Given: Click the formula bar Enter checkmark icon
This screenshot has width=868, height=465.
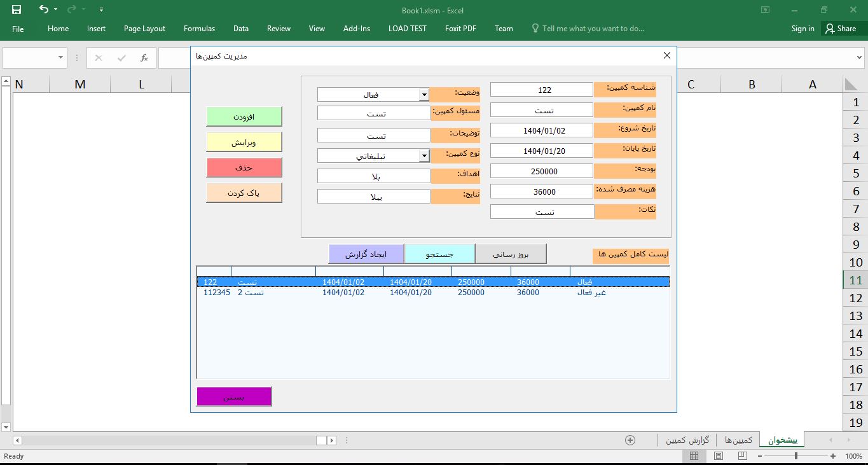Looking at the screenshot, I should click(x=121, y=58).
